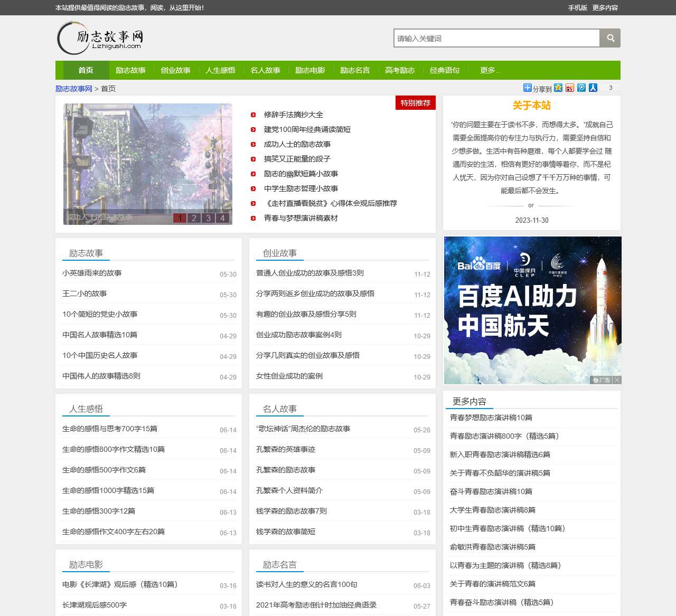The height and width of the screenshot is (616, 676).
Task: Open the 名人故事 navigation tab
Action: [x=265, y=70]
